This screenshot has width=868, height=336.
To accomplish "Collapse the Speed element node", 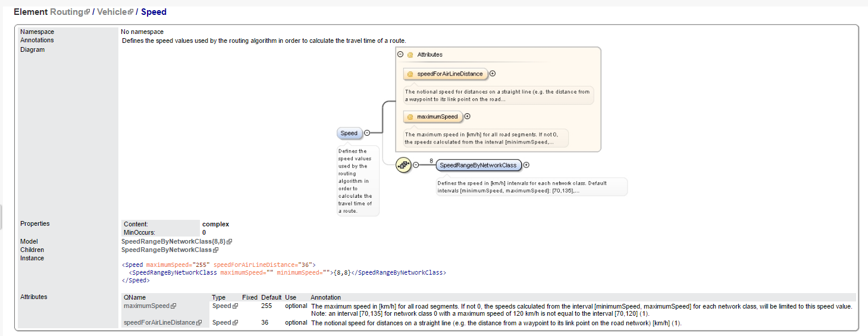I will point(367,133).
